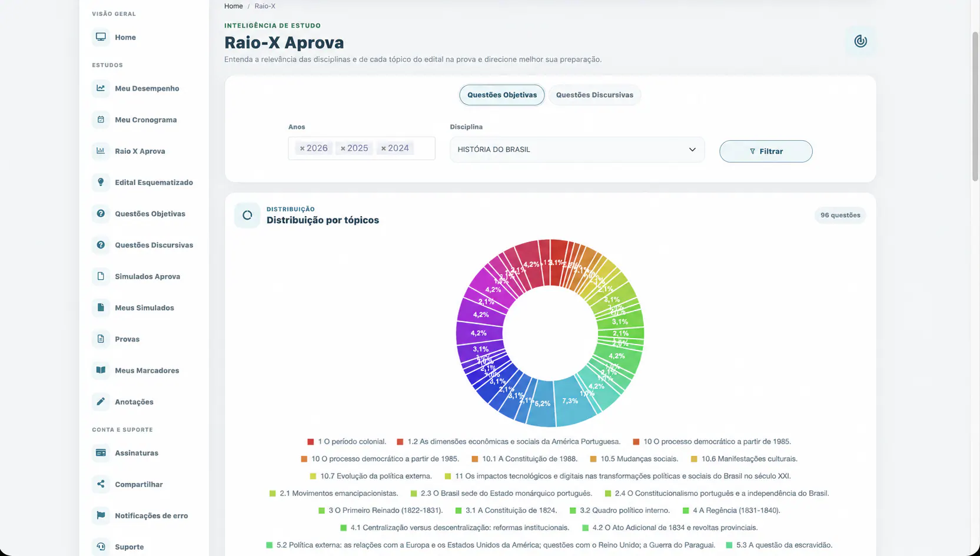
Task: Remove the 2026 year tag
Action: (302, 148)
